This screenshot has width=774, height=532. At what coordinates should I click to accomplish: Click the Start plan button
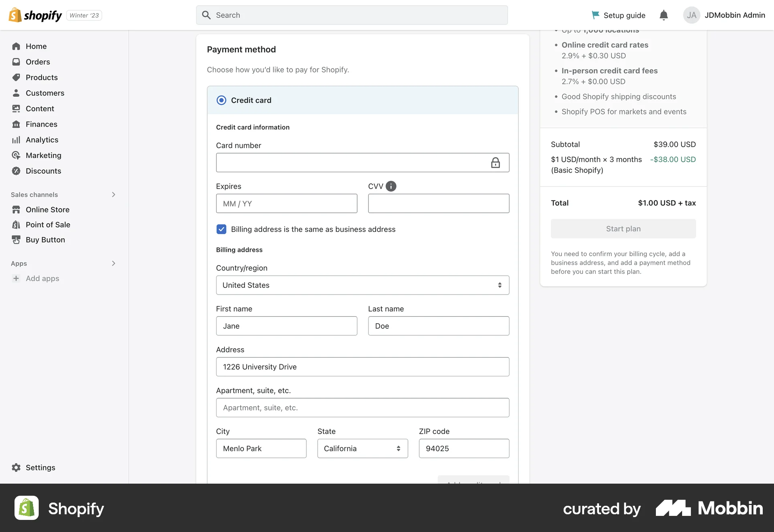click(x=623, y=229)
